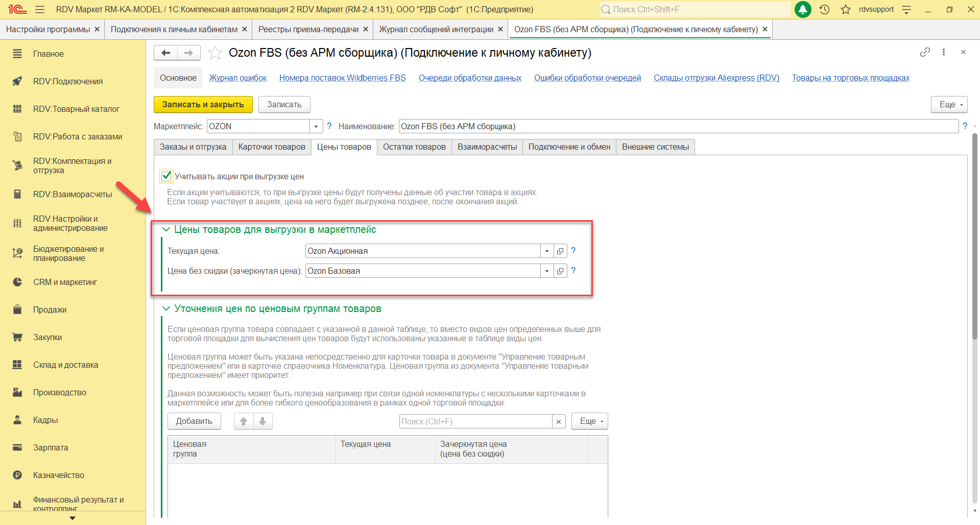
Task: Expand more sidebar sections arrow
Action: coord(73,518)
